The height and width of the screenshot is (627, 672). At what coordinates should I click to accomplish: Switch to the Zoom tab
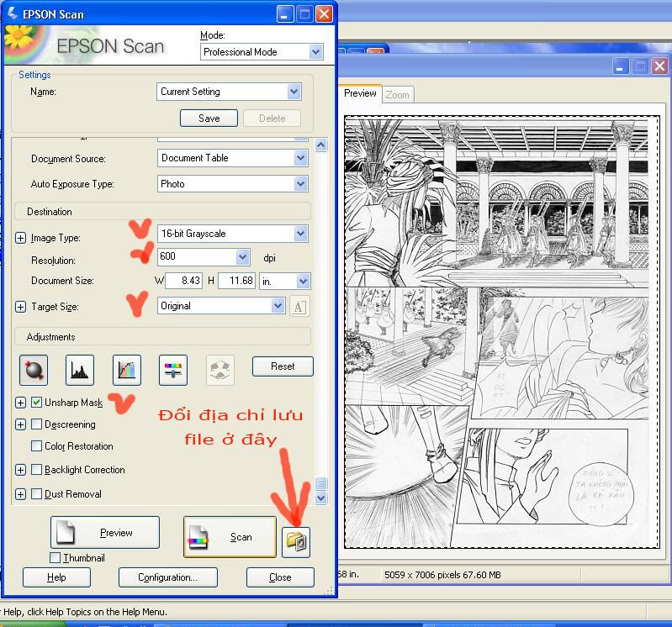pos(397,95)
